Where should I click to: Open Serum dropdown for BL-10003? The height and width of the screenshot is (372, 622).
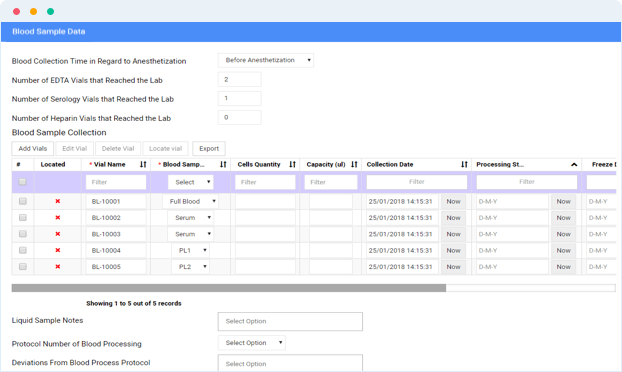pyautogui.click(x=191, y=234)
